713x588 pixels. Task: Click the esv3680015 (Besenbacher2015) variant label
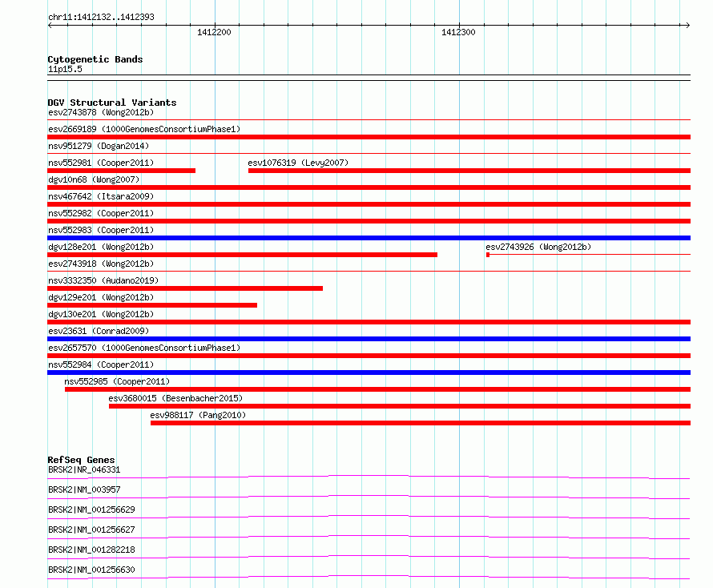(175, 398)
